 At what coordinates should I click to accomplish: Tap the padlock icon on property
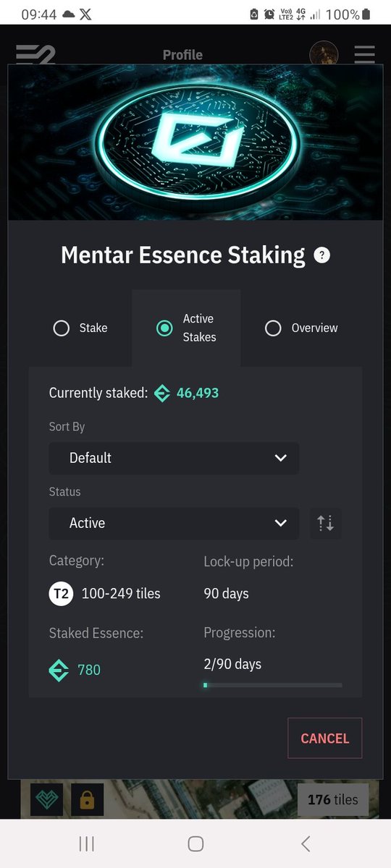pyautogui.click(x=87, y=799)
